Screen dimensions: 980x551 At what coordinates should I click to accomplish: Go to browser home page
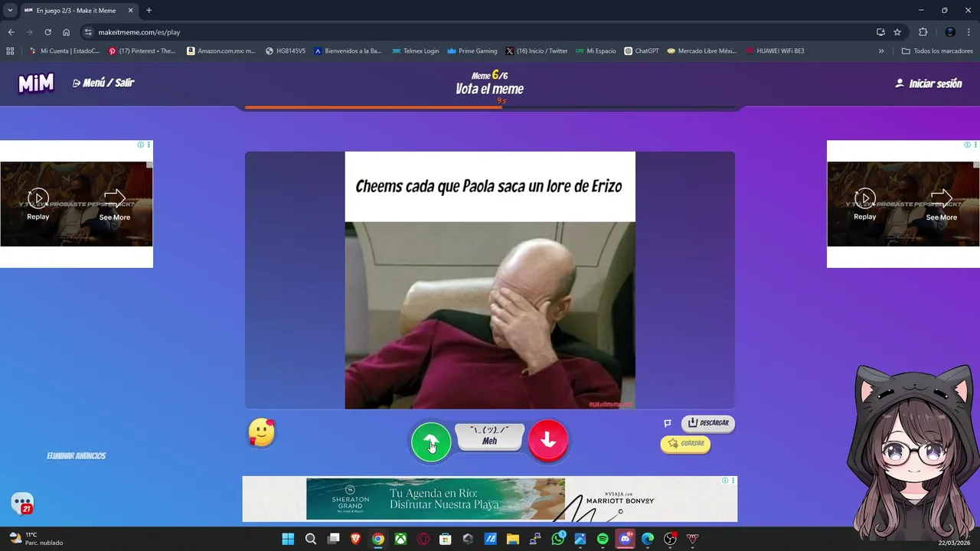click(66, 32)
